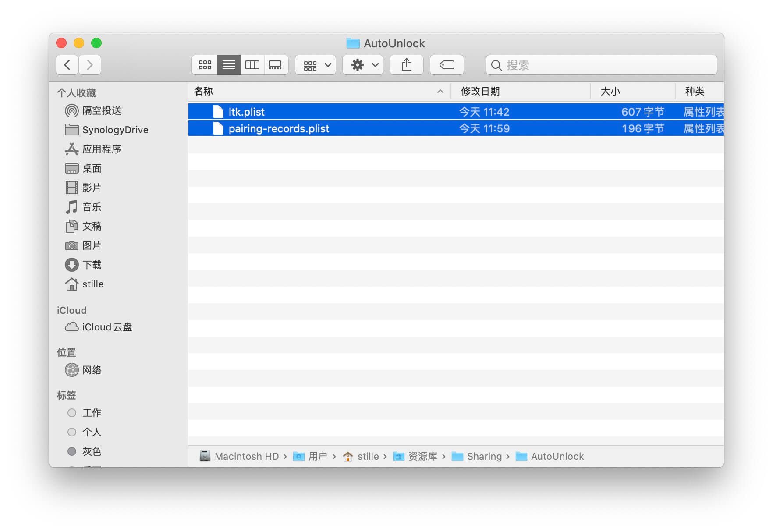Open stille home folder in sidebar
The image size is (773, 532).
point(84,284)
